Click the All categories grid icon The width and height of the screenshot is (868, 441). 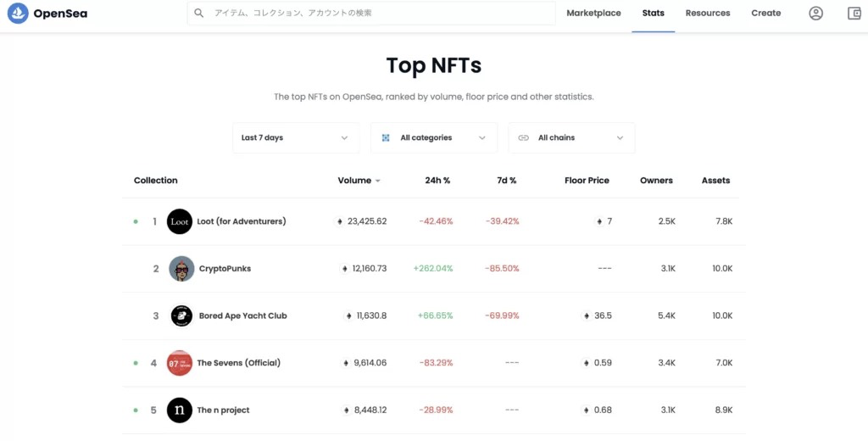[386, 137]
